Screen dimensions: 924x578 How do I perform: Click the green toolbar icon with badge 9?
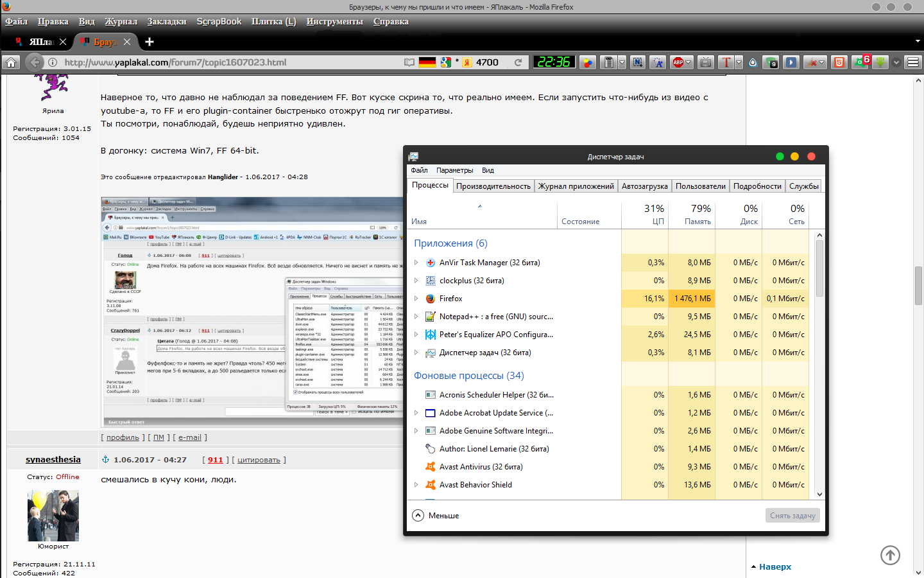point(771,62)
